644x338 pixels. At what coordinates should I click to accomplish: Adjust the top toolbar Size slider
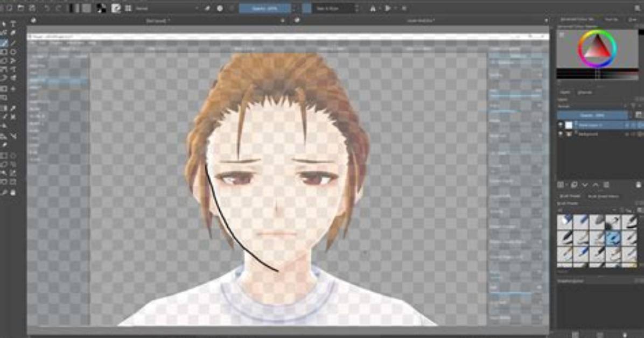click(328, 8)
